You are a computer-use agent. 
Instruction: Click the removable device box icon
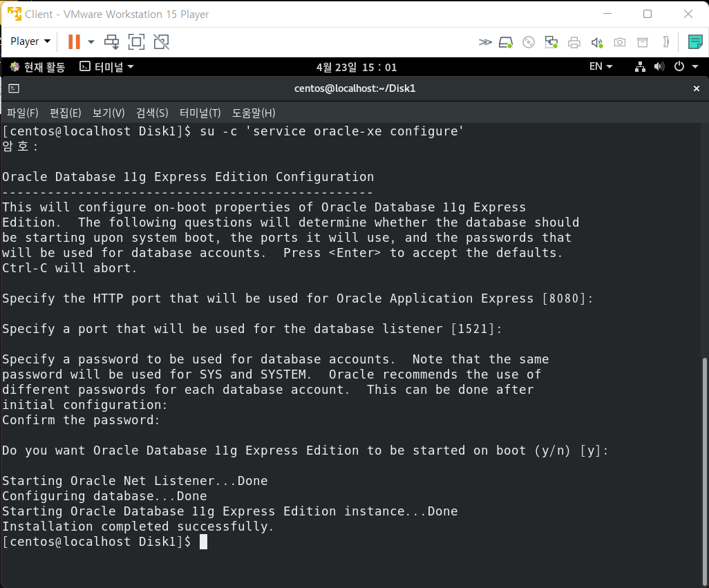tap(643, 42)
